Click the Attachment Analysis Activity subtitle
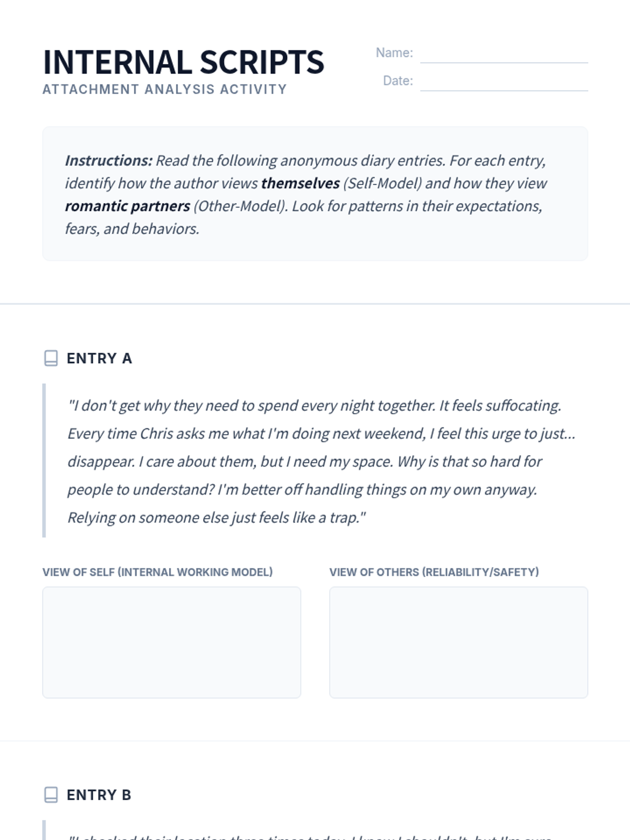The width and height of the screenshot is (630, 840). 164,89
